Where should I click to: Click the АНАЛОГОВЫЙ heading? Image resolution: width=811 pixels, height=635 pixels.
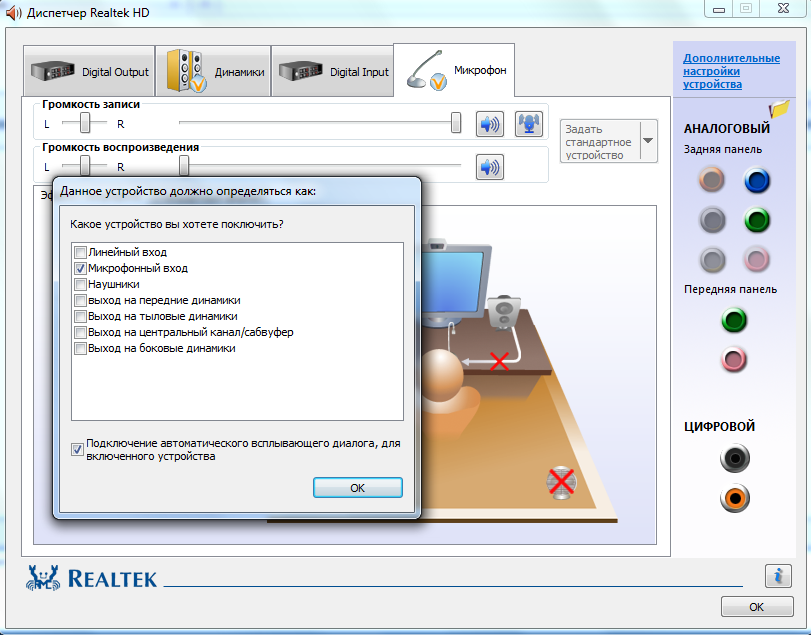727,128
